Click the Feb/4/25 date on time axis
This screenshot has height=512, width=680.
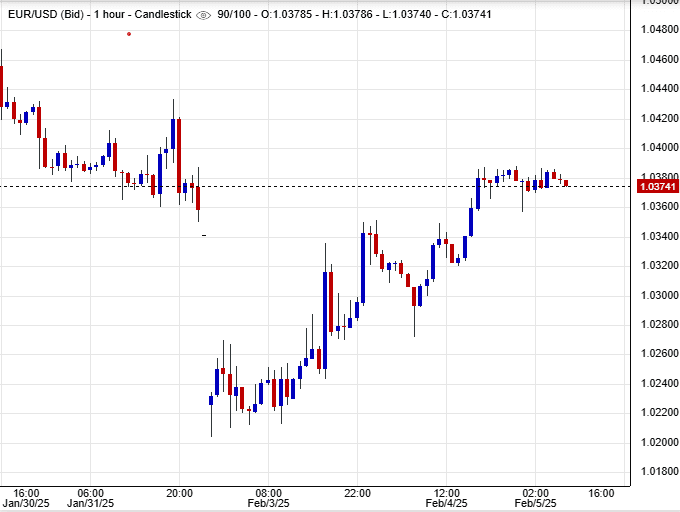click(x=447, y=505)
